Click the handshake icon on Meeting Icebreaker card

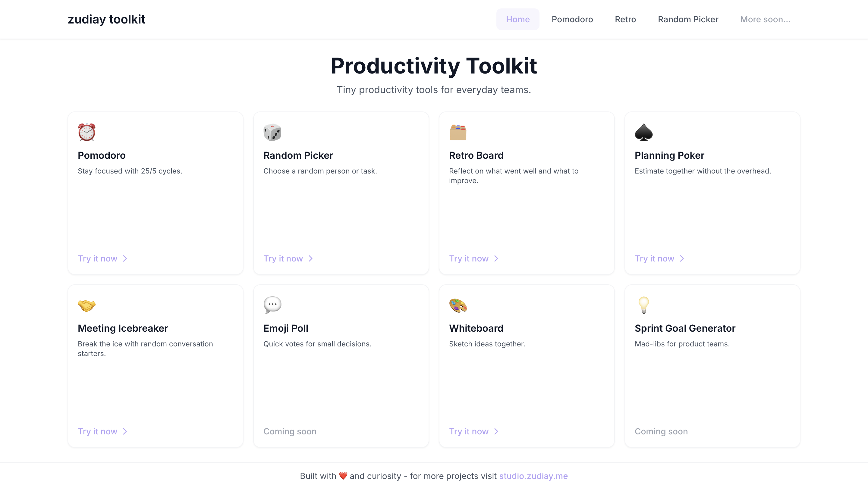(86, 305)
